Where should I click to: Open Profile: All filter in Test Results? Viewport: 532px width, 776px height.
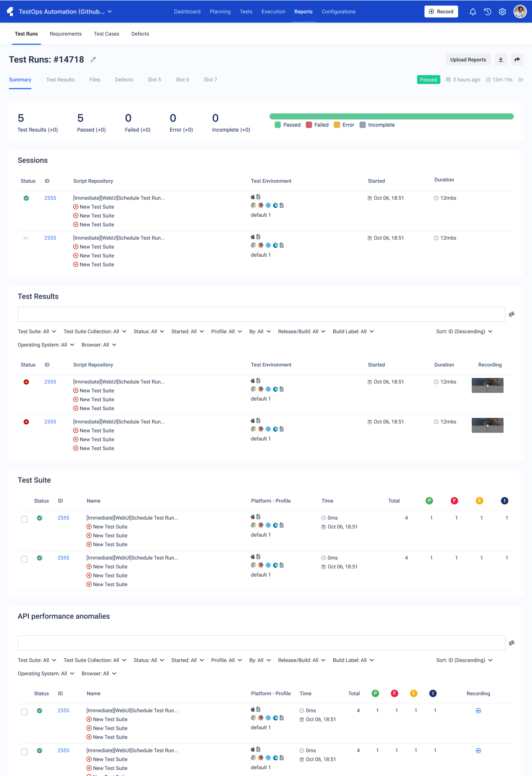coord(226,332)
